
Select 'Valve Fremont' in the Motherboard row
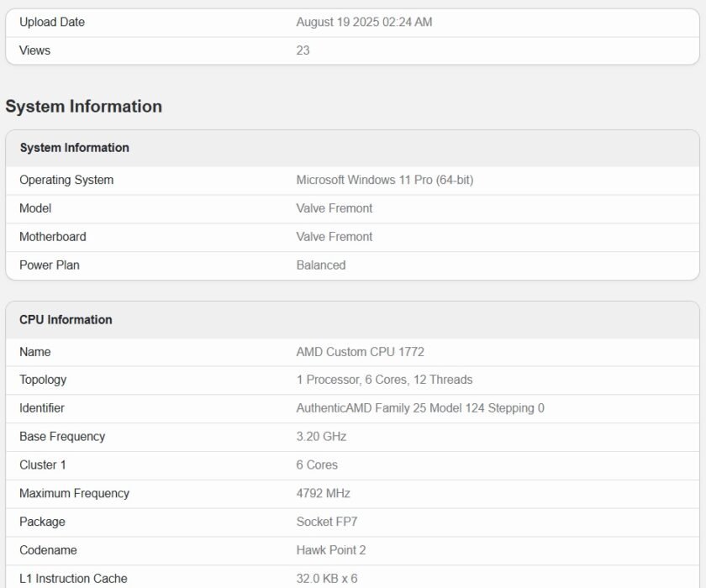coord(335,237)
